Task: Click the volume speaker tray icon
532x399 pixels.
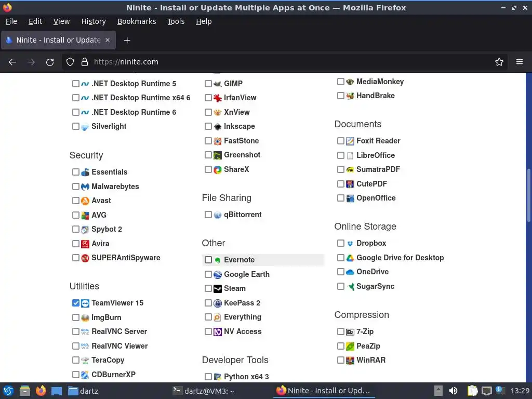Action: pyautogui.click(x=453, y=391)
